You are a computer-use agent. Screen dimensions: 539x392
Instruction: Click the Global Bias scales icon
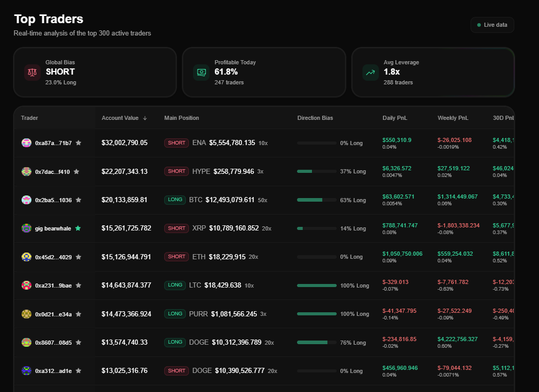point(32,72)
